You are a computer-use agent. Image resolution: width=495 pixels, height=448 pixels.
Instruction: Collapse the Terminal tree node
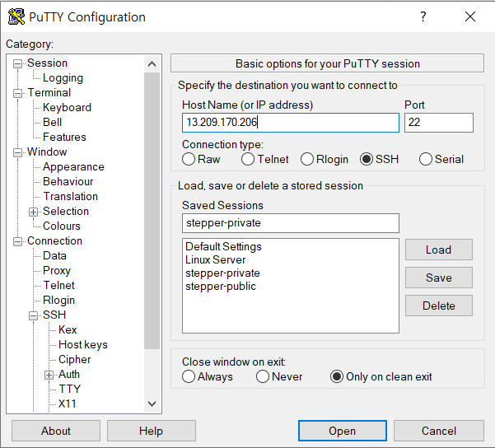tap(17, 93)
